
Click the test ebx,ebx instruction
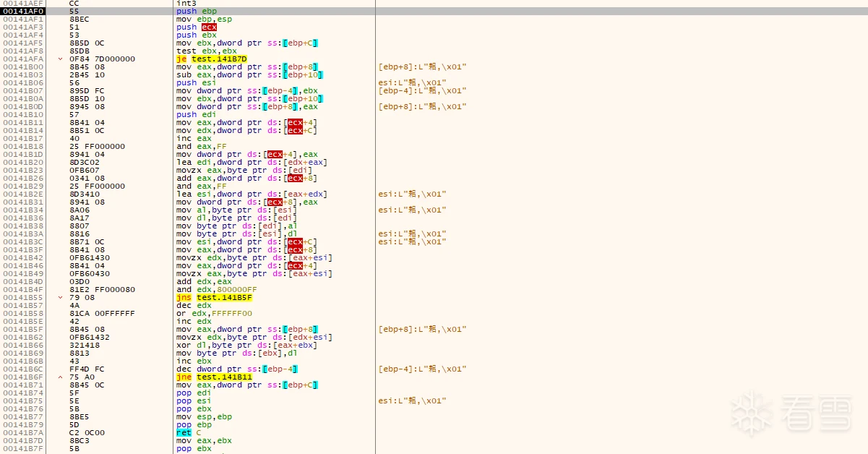(x=197, y=51)
